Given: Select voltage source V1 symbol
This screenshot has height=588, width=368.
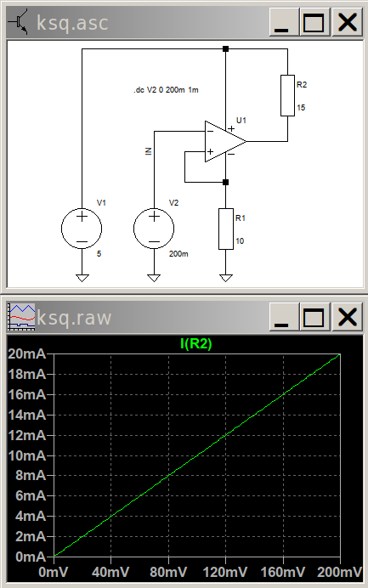Looking at the screenshot, I should pos(82,229).
